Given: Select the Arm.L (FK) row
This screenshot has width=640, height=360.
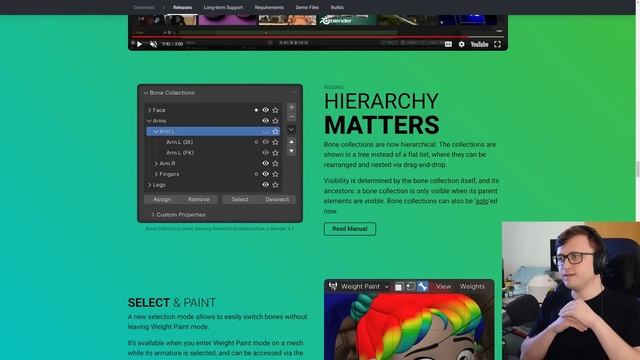Looking at the screenshot, I should click(213, 153).
